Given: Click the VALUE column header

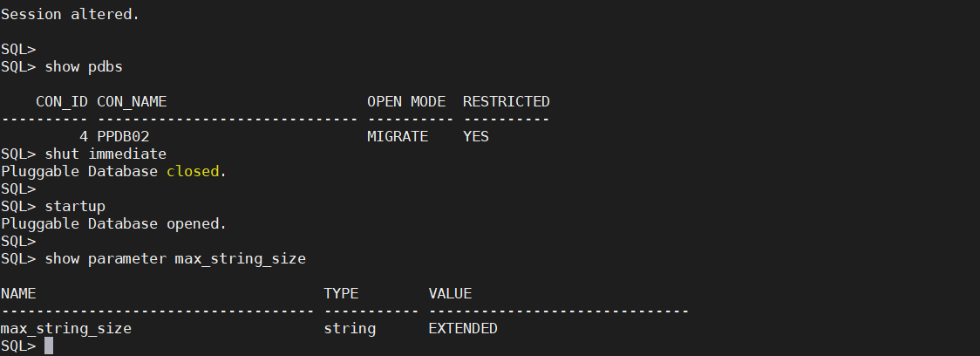Looking at the screenshot, I should tap(450, 293).
